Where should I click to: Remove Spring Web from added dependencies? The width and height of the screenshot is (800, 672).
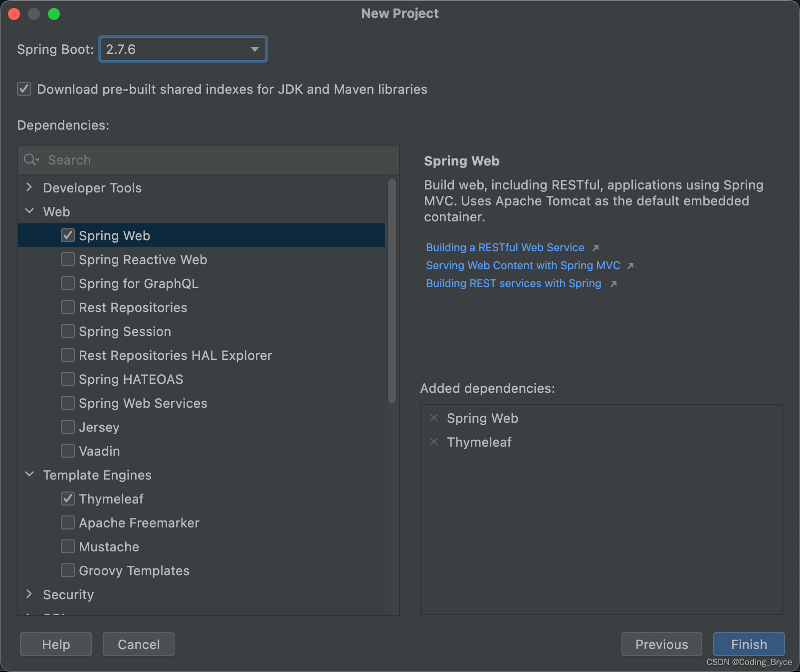pyautogui.click(x=434, y=418)
